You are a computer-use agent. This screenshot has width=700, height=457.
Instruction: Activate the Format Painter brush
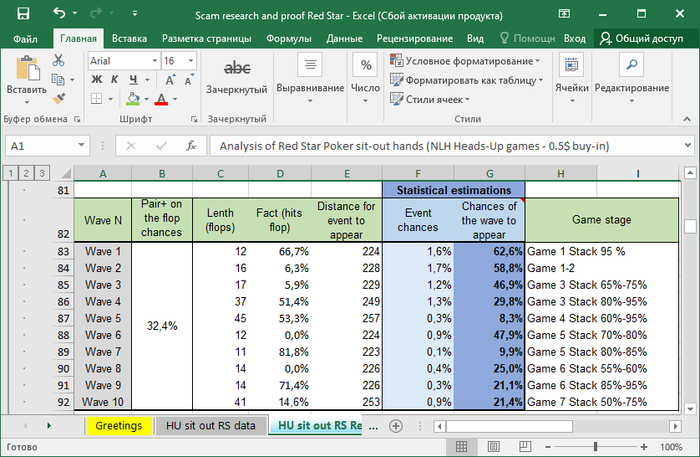coord(59,98)
